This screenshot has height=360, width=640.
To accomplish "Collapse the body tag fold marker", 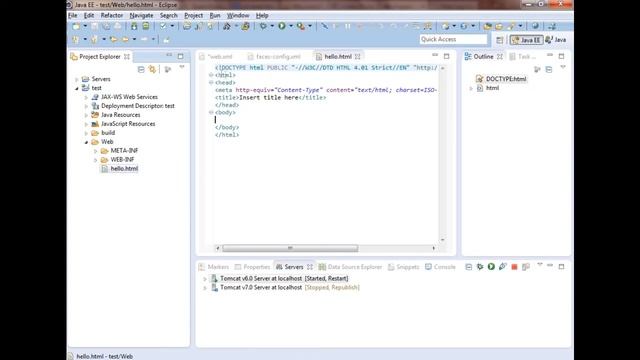I will coord(211,112).
